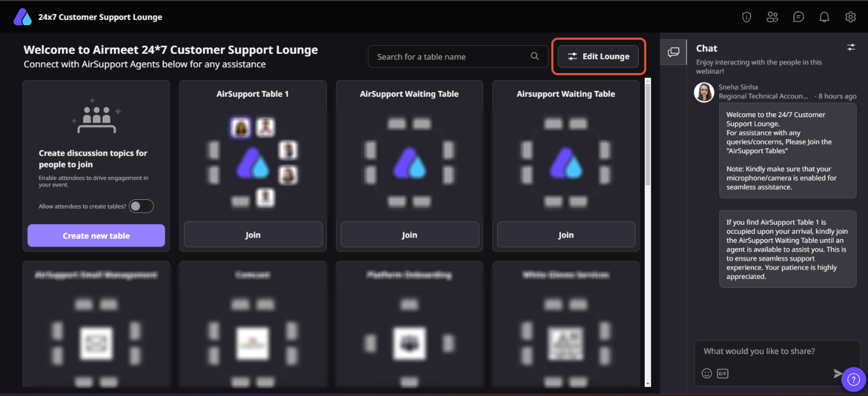Open the GIF picker in chat
Screen dimensions: 868x396
[x=723, y=373]
